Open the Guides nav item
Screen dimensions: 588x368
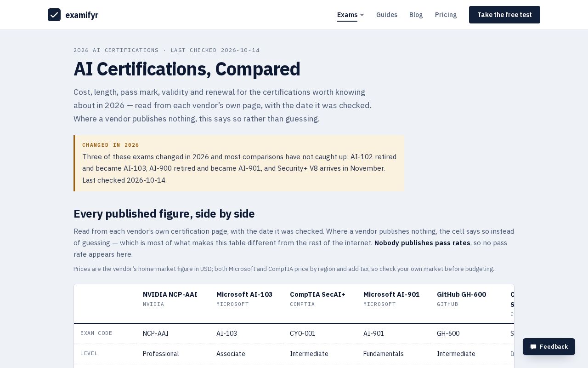point(387,15)
